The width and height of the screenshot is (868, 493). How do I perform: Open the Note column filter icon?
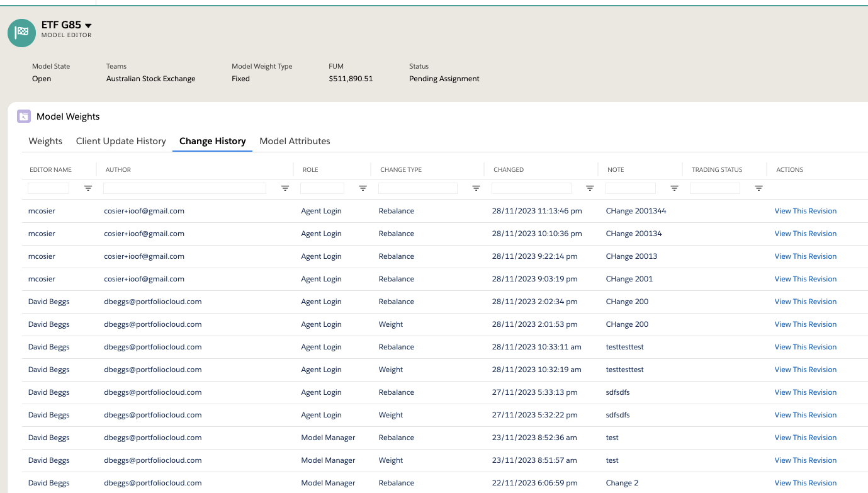point(674,188)
